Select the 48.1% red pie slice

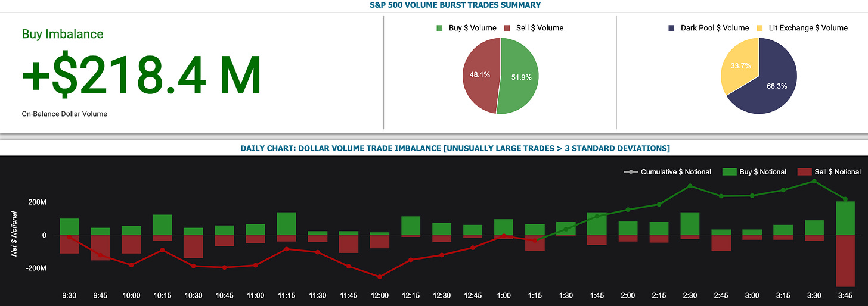[x=480, y=75]
